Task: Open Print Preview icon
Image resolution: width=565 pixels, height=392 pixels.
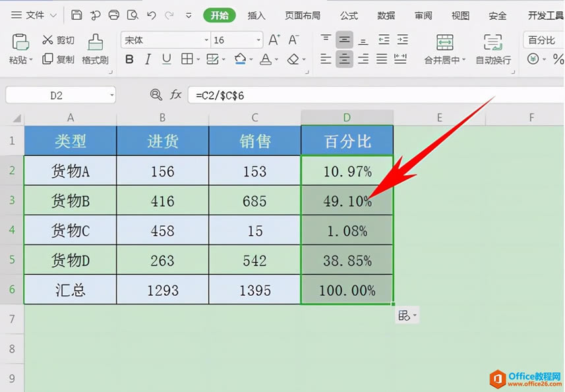Action: pos(133,15)
